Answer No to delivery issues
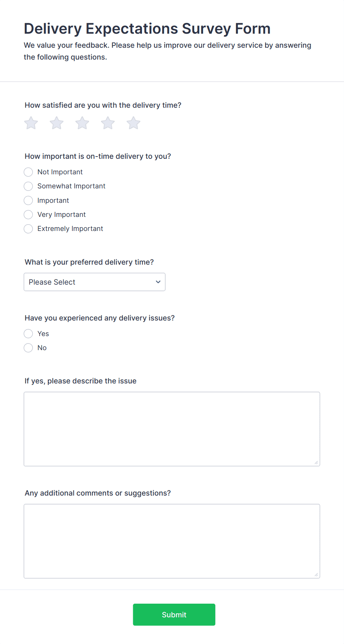The width and height of the screenshot is (344, 644). click(28, 348)
